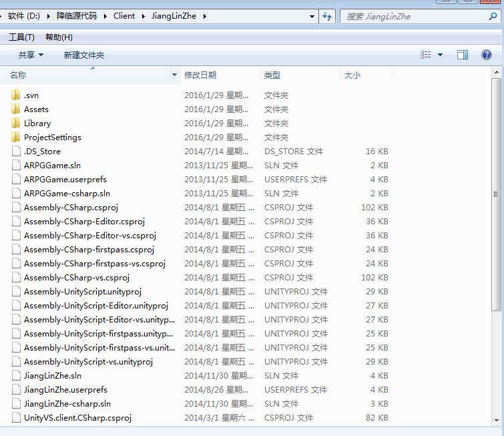Image resolution: width=504 pixels, height=436 pixels.
Task: Click the 新建文件夹 button
Action: click(x=84, y=55)
